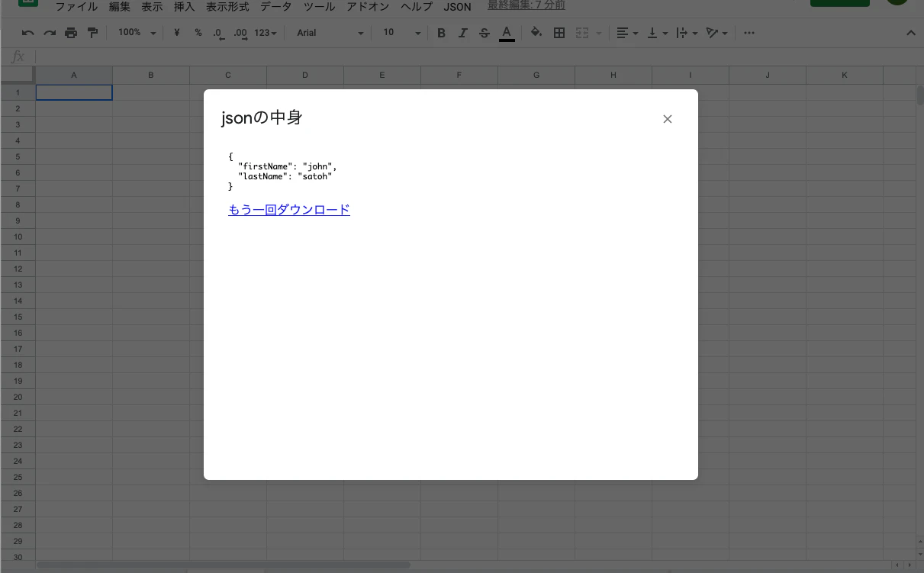Select row 25 header

click(x=18, y=477)
